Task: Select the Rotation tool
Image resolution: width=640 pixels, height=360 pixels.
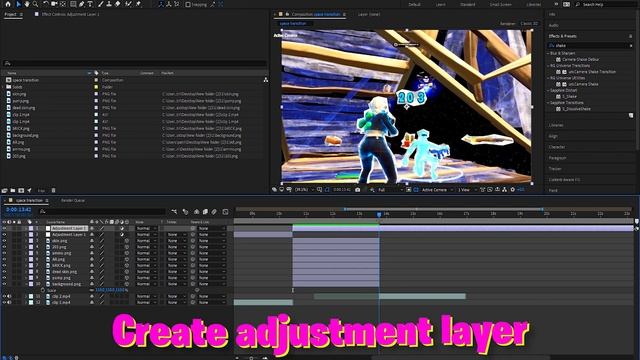Action: pyautogui.click(x=45, y=4)
